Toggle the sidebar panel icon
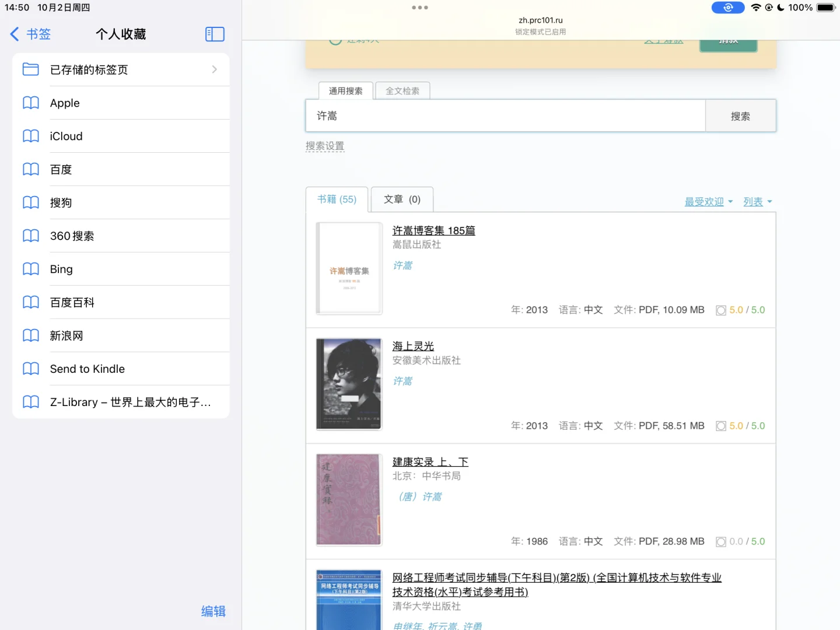The width and height of the screenshot is (840, 630). 215,34
